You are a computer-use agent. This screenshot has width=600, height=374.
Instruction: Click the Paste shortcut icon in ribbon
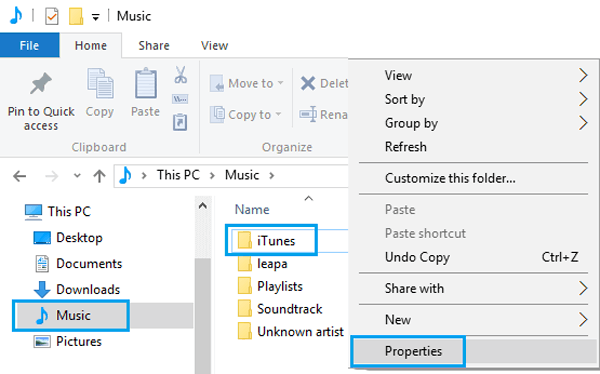[x=180, y=122]
